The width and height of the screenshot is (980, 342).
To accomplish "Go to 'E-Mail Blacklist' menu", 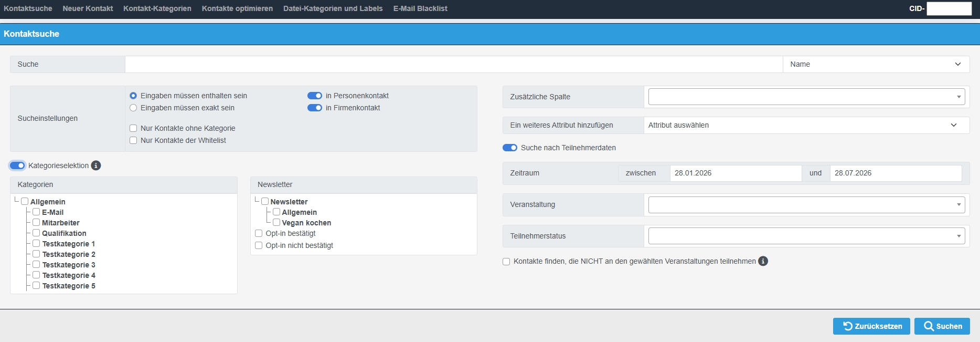I will click(x=420, y=8).
